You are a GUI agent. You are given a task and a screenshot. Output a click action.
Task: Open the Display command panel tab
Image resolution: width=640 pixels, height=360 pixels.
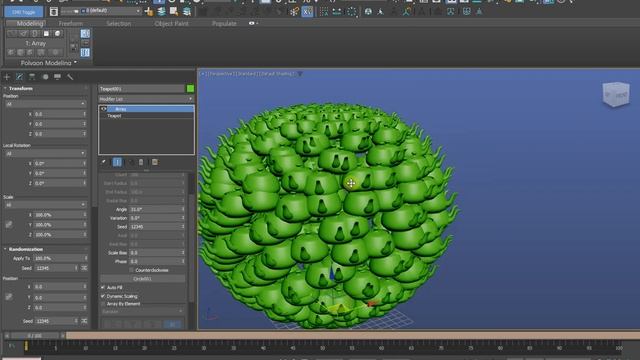[58, 77]
